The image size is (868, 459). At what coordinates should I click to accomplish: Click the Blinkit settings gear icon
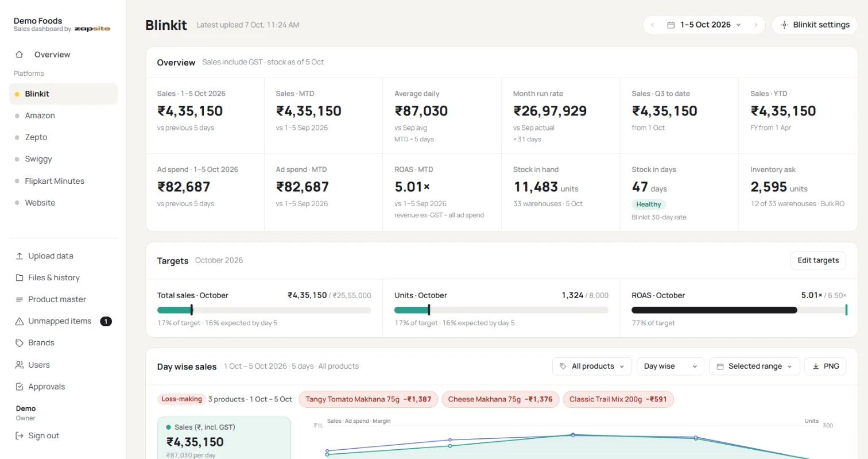tap(784, 25)
